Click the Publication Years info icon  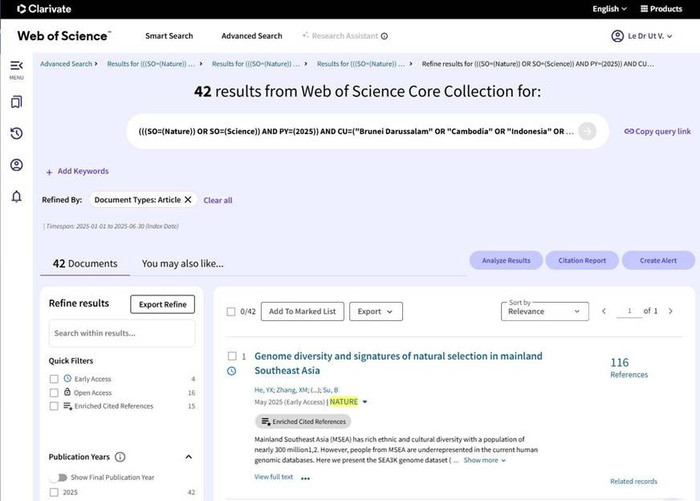click(120, 457)
